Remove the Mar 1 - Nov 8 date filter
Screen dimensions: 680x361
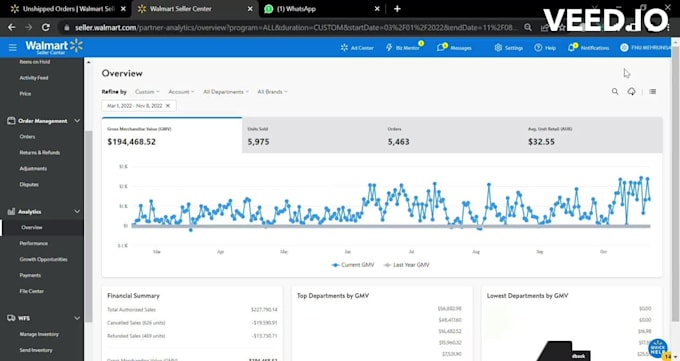[168, 105]
